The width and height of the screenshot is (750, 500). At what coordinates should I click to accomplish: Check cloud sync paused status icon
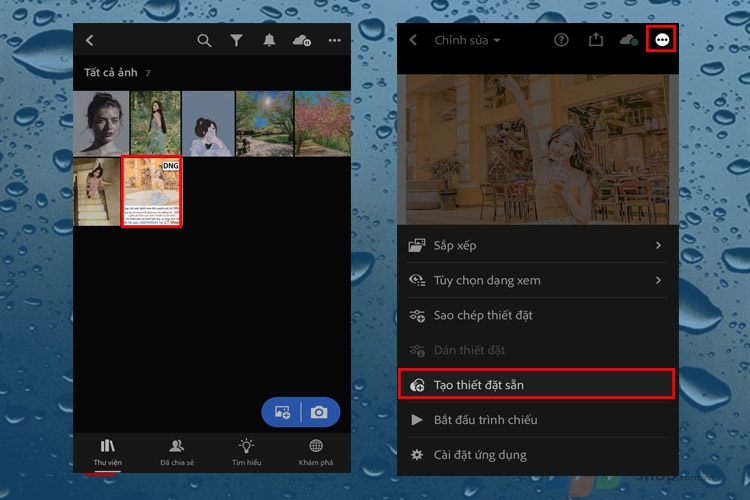pos(302,40)
